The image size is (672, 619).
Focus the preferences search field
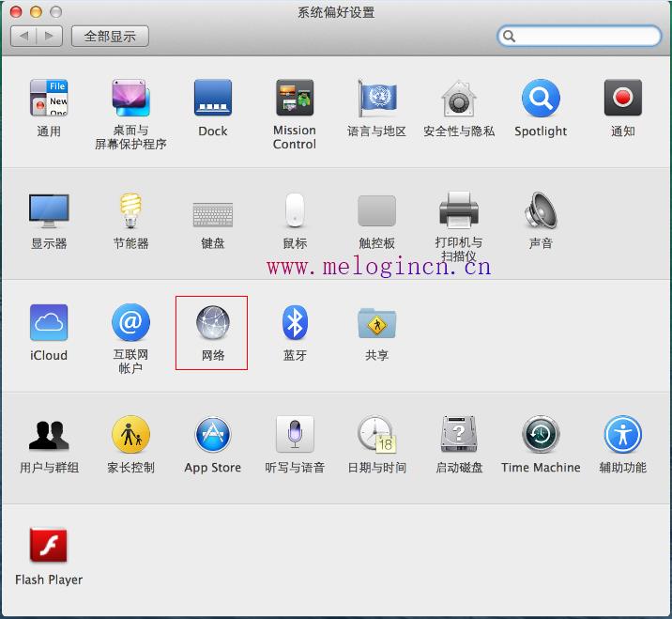[x=579, y=36]
